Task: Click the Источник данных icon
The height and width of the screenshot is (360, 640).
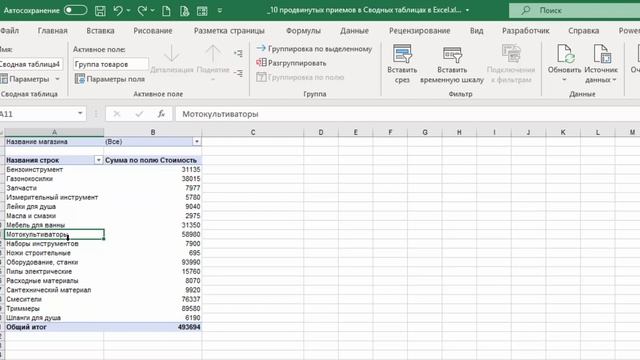Action: pyautogui.click(x=601, y=54)
